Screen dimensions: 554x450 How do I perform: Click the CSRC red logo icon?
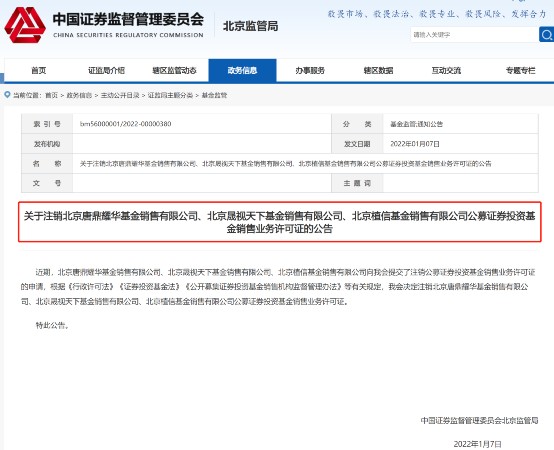point(25,25)
